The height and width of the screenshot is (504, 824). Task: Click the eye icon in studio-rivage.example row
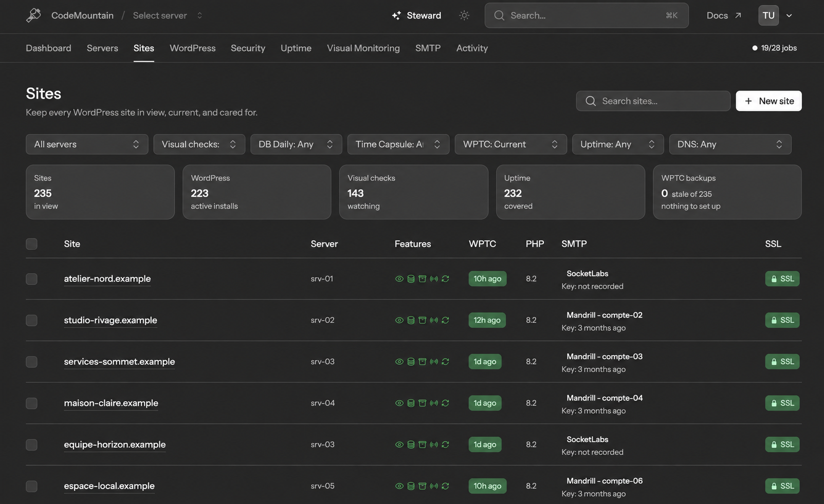click(399, 320)
